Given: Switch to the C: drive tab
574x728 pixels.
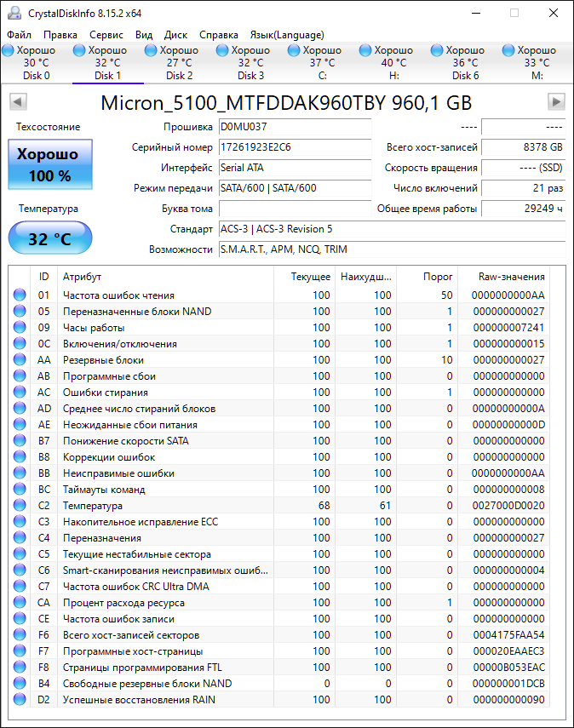Looking at the screenshot, I should [x=322, y=63].
